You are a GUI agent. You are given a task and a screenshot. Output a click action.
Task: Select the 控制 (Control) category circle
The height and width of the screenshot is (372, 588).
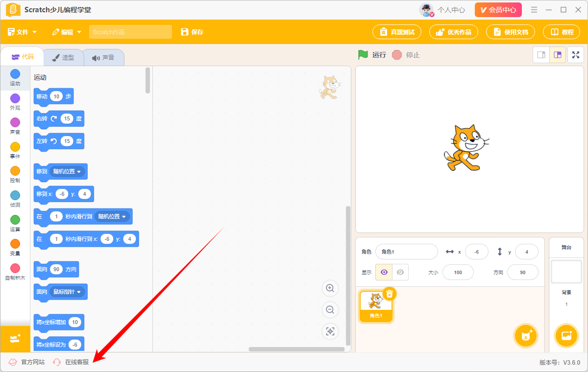pos(15,171)
